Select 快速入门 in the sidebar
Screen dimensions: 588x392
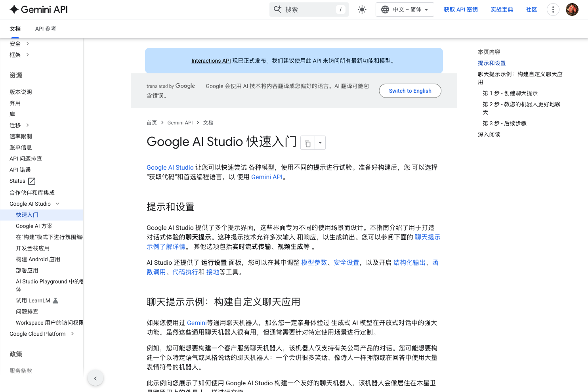point(27,215)
